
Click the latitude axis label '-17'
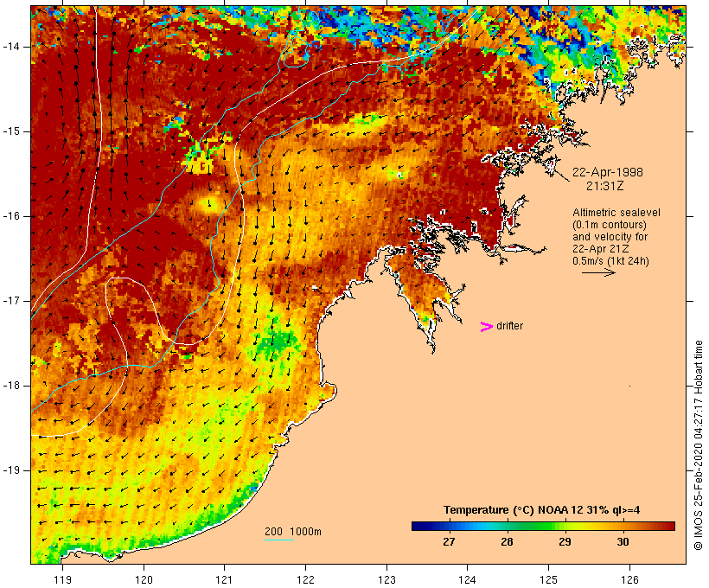(x=10, y=301)
